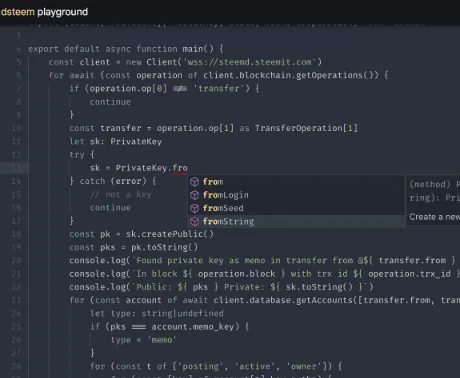The width and height of the screenshot is (460, 378).
Task: Click 'PrivateKey' type on line 11
Action: [136, 141]
